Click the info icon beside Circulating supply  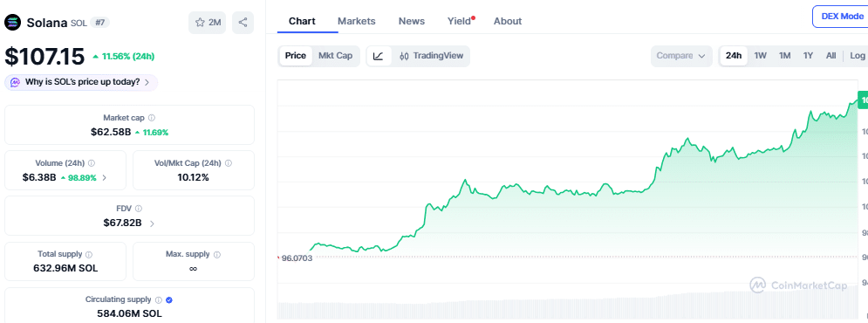[158, 299]
